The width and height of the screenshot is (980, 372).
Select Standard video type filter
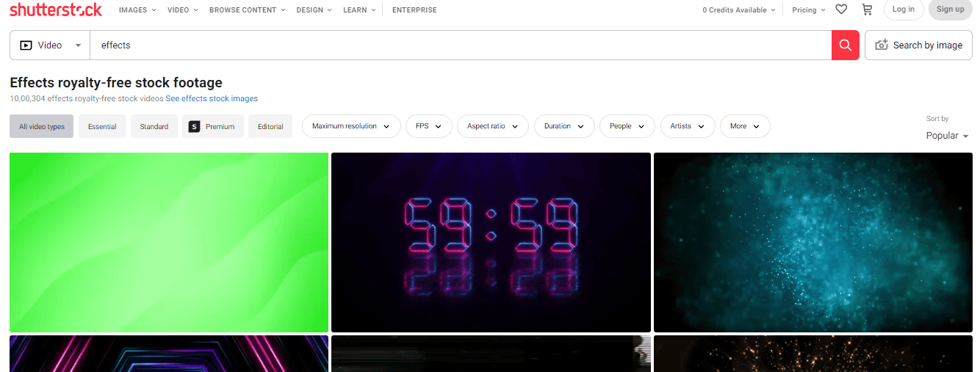point(154,126)
